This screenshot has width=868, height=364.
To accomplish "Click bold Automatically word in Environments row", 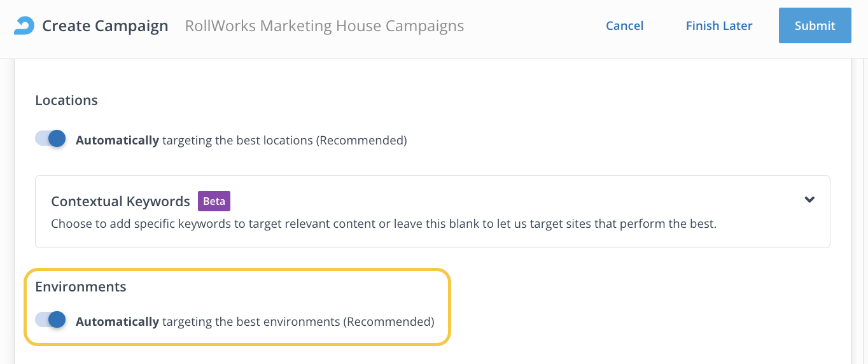I will click(x=117, y=321).
